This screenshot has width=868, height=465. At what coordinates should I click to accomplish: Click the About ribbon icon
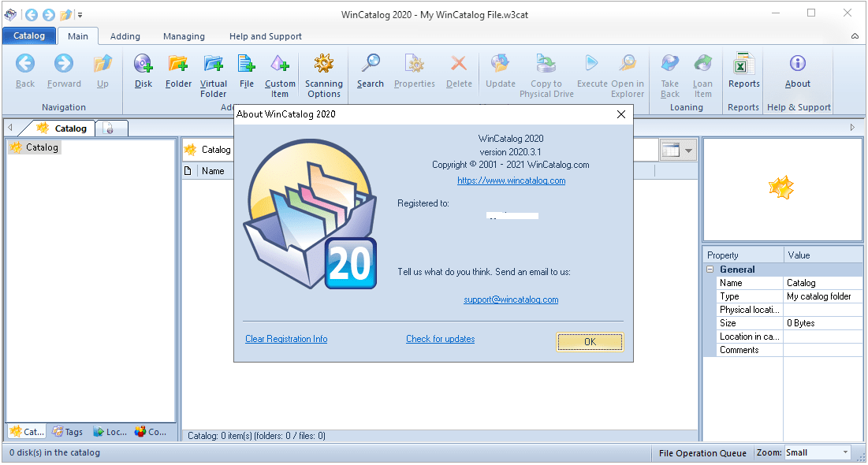point(797,72)
